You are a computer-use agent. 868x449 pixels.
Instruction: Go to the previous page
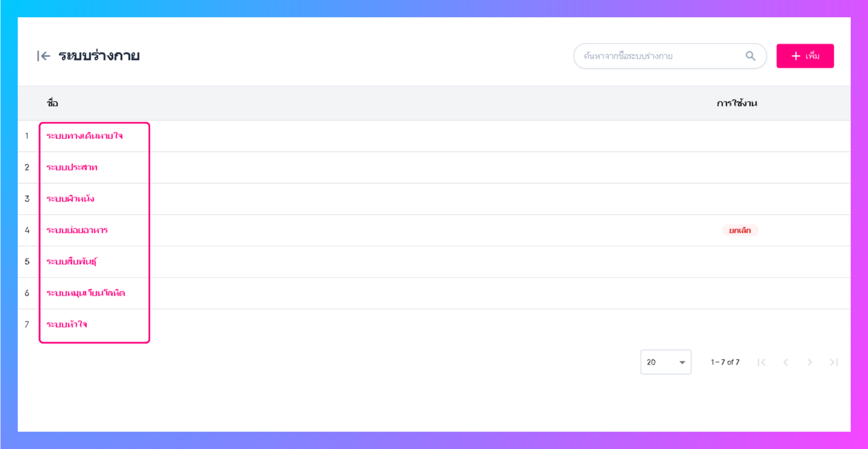click(786, 362)
